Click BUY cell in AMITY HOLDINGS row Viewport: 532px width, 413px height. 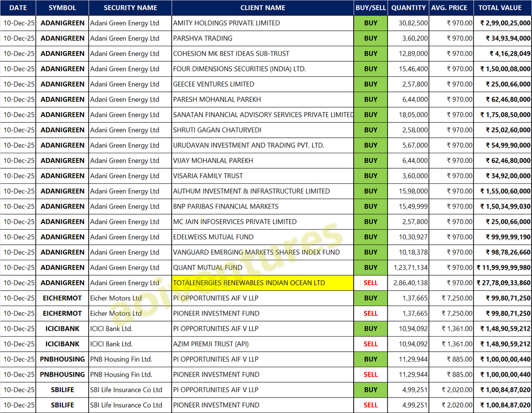(x=370, y=23)
